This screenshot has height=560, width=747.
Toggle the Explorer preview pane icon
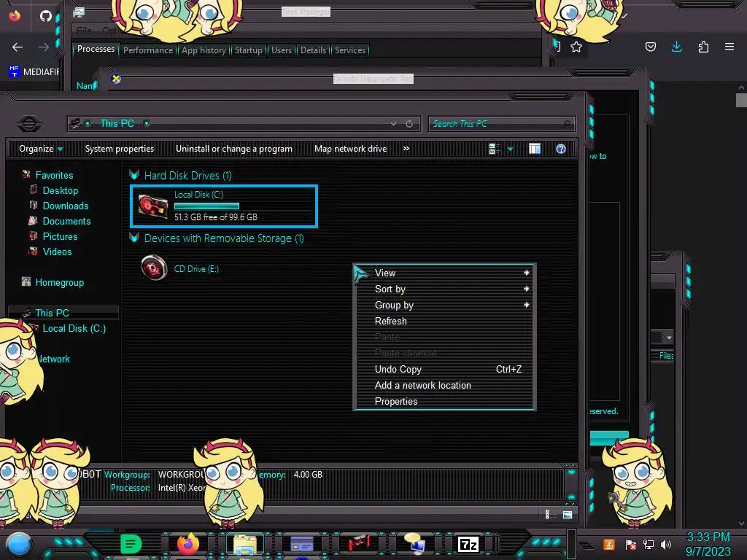coord(535,149)
